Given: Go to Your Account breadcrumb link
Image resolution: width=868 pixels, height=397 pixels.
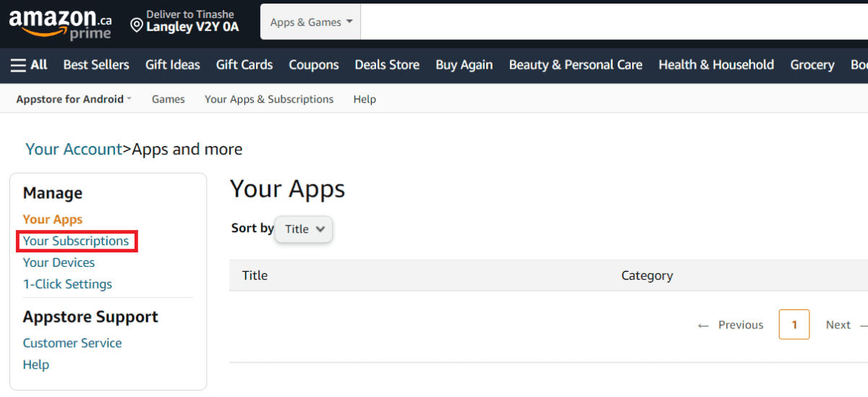Looking at the screenshot, I should 74,149.
